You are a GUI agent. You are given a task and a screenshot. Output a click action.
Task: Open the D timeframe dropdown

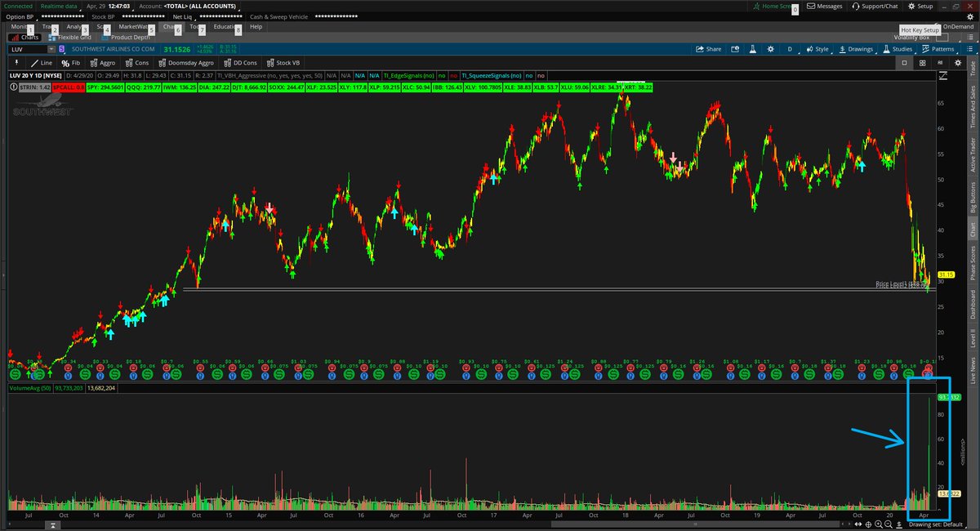point(790,49)
